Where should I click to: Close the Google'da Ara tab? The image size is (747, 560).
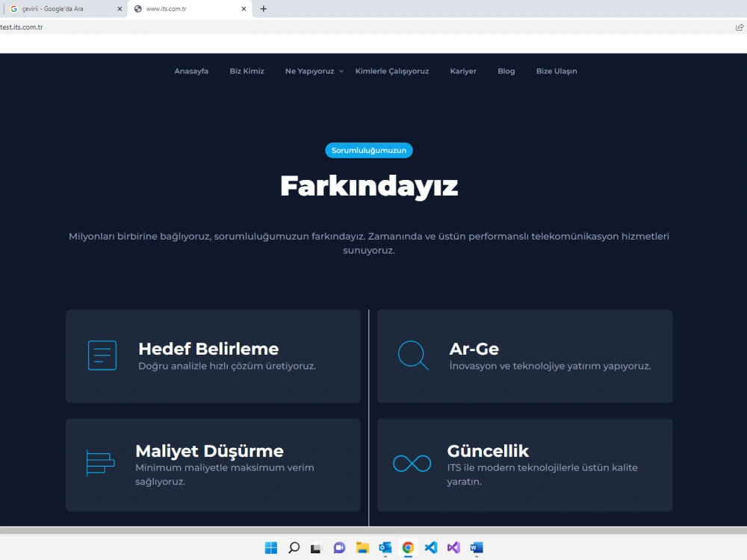coord(120,8)
